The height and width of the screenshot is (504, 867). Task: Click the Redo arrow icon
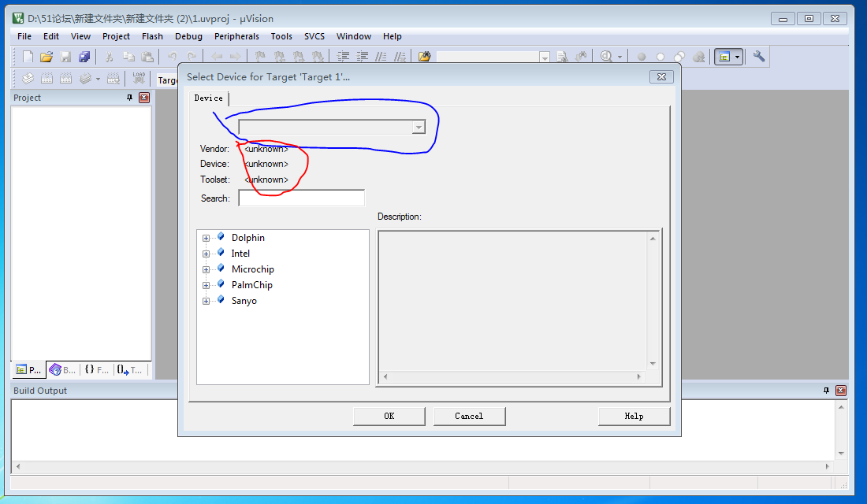point(192,57)
